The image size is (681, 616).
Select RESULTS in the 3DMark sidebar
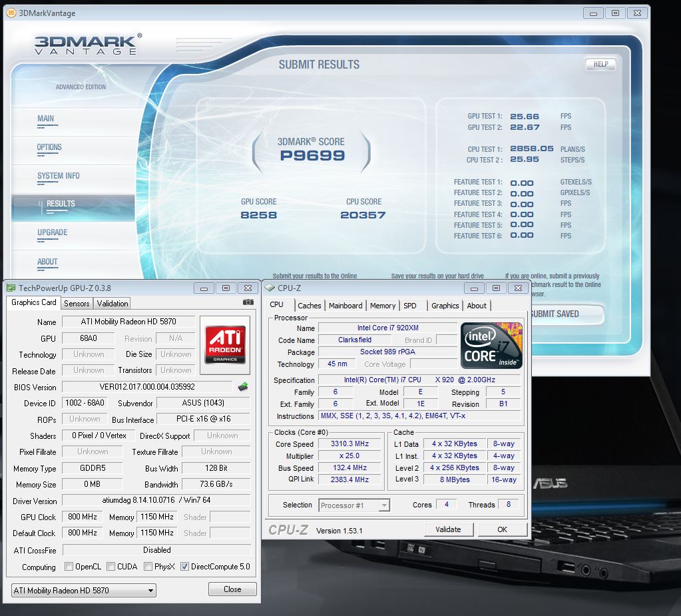[73, 208]
